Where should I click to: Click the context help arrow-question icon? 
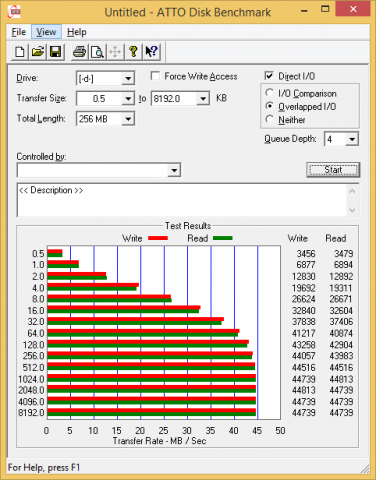pyautogui.click(x=151, y=52)
